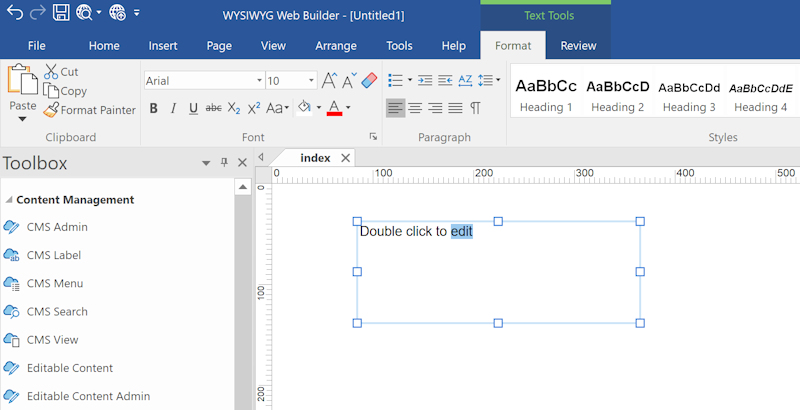This screenshot has width=800, height=410.
Task: Apply the Heading 1 style
Action: (546, 95)
